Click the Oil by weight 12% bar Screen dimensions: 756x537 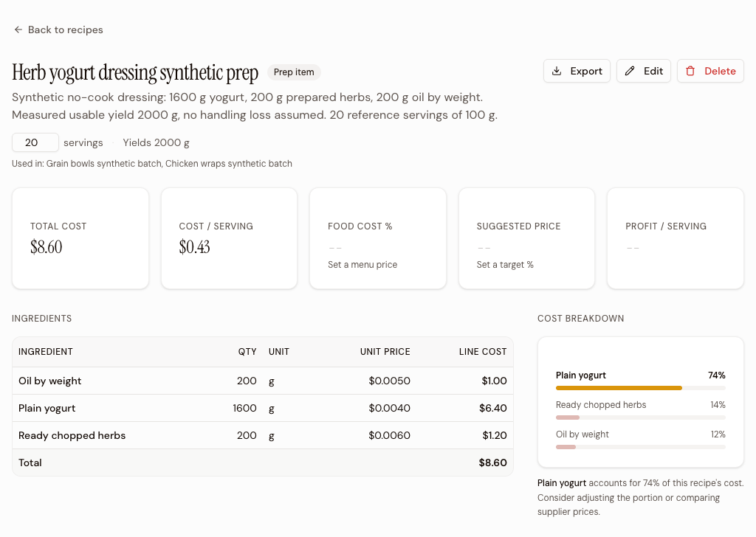tap(641, 447)
